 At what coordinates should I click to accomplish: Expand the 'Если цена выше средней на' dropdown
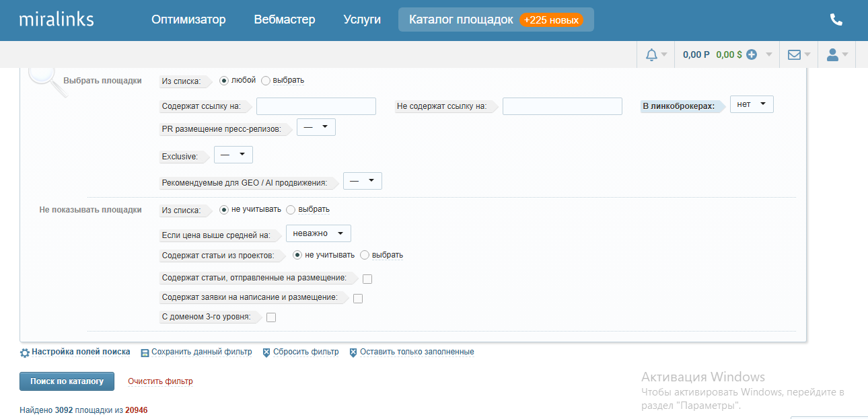318,233
